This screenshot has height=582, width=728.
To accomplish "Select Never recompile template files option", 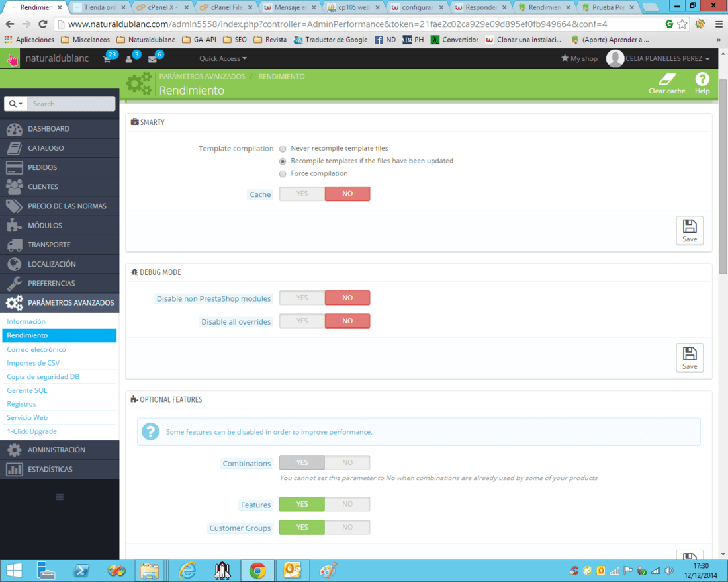I will click(283, 149).
